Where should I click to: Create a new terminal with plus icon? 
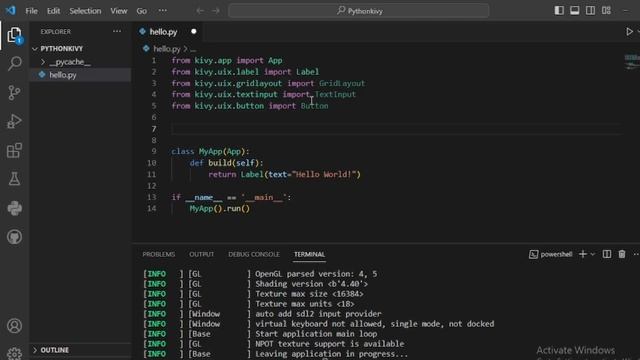(x=583, y=254)
